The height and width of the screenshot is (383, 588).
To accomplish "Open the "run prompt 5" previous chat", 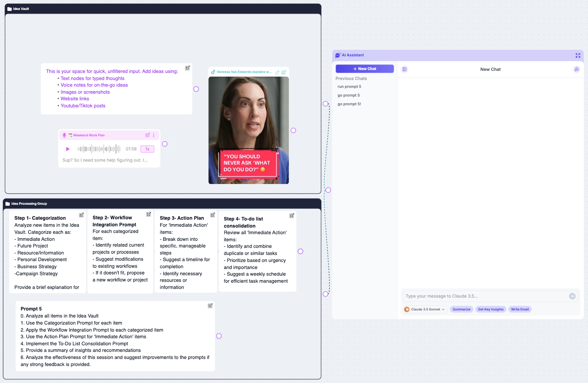I will [349, 87].
